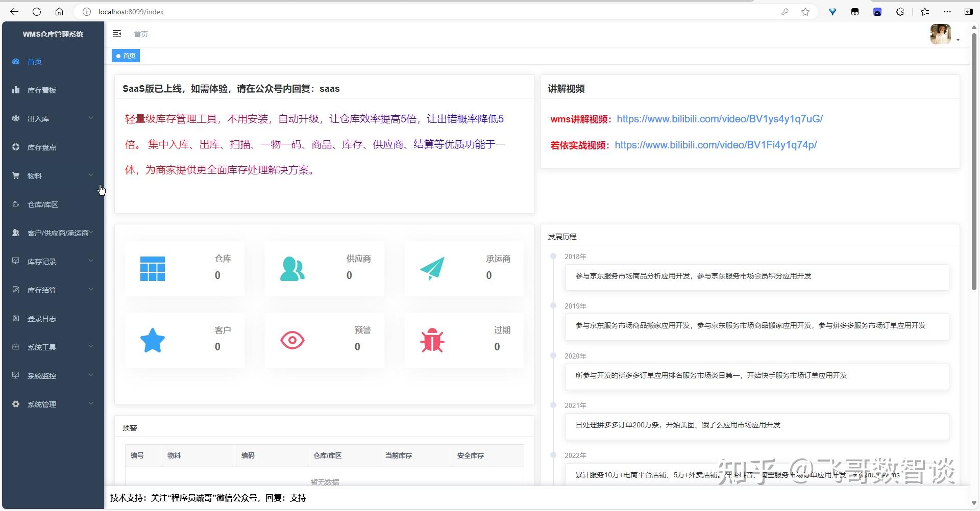The width and height of the screenshot is (980, 511).
Task: Click the user avatar thumbnail
Action: click(940, 34)
